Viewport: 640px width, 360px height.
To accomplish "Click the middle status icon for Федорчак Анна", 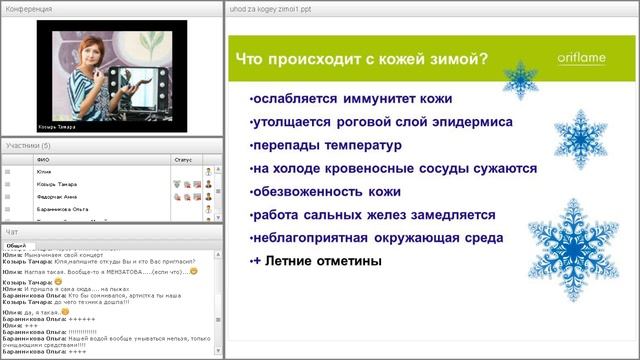I will pos(187,197).
